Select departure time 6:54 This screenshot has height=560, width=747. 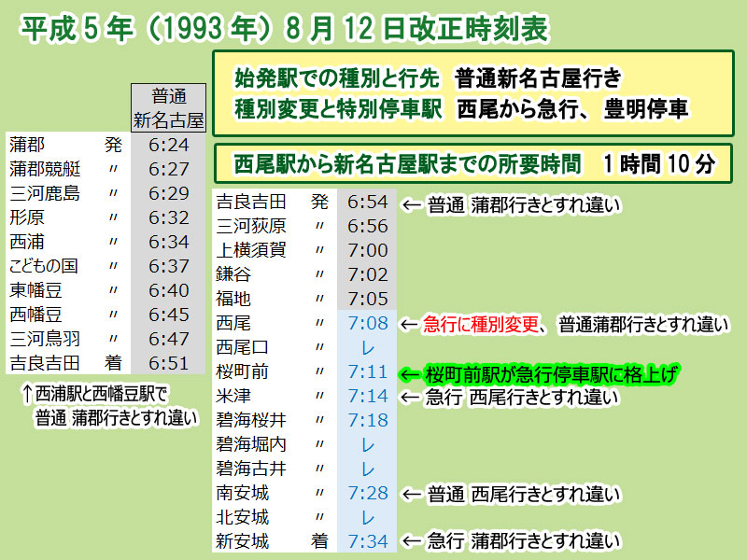point(367,202)
